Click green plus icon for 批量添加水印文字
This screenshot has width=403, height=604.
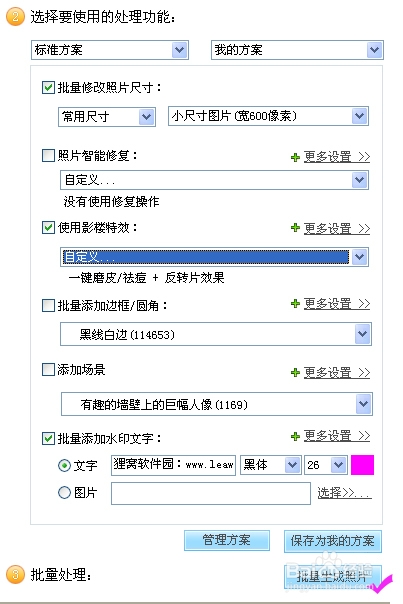[296, 436]
